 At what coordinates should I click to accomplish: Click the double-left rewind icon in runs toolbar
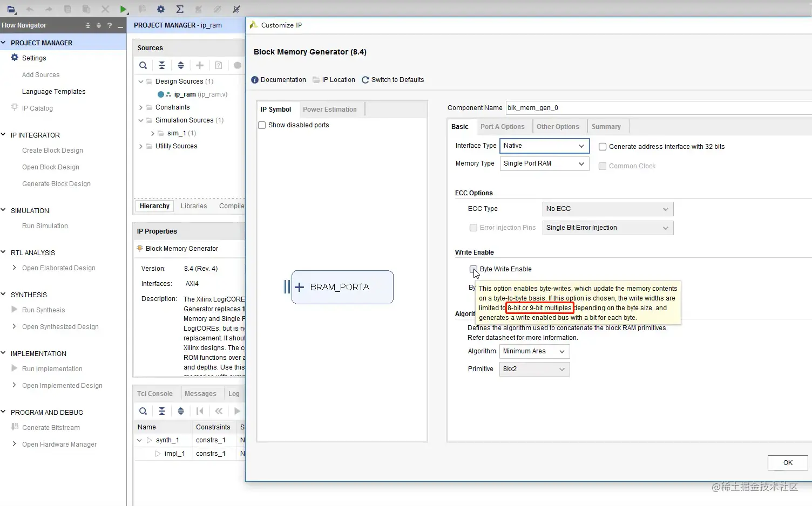click(x=219, y=411)
